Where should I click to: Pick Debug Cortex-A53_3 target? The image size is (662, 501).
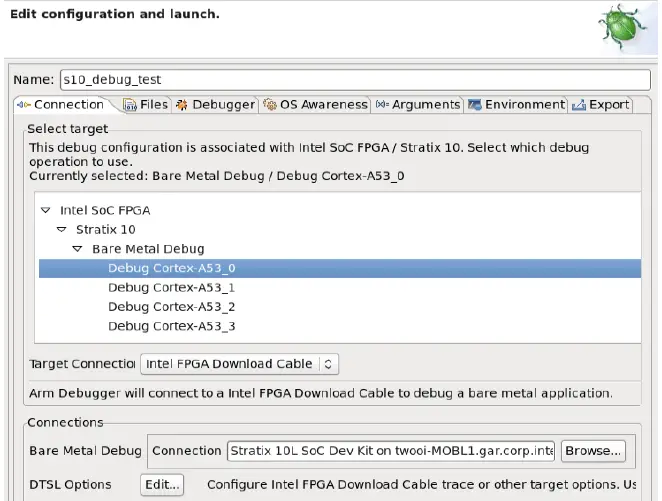click(171, 325)
